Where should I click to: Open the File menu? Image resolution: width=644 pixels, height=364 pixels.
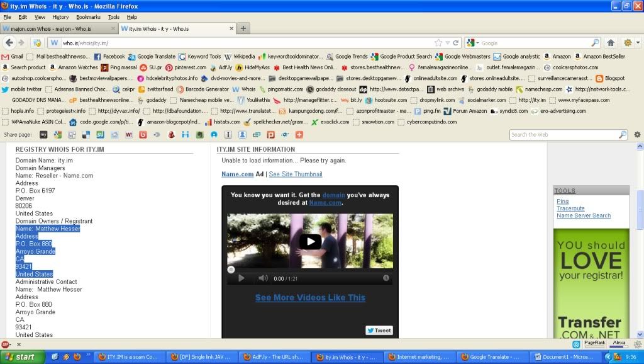7,17
